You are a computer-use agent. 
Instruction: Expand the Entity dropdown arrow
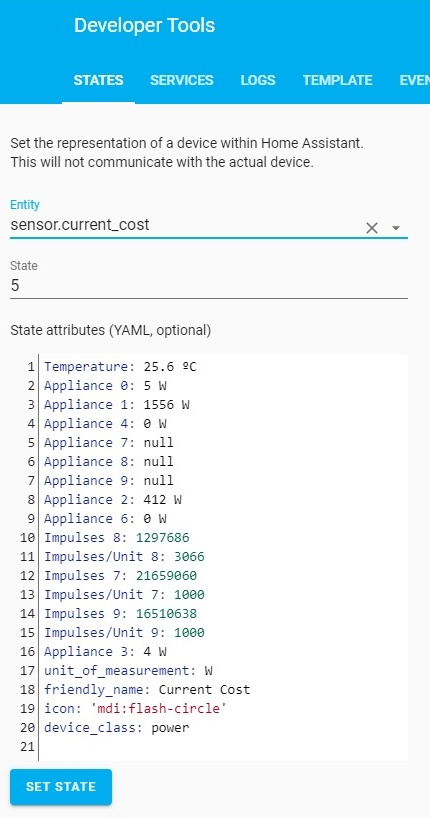point(396,228)
